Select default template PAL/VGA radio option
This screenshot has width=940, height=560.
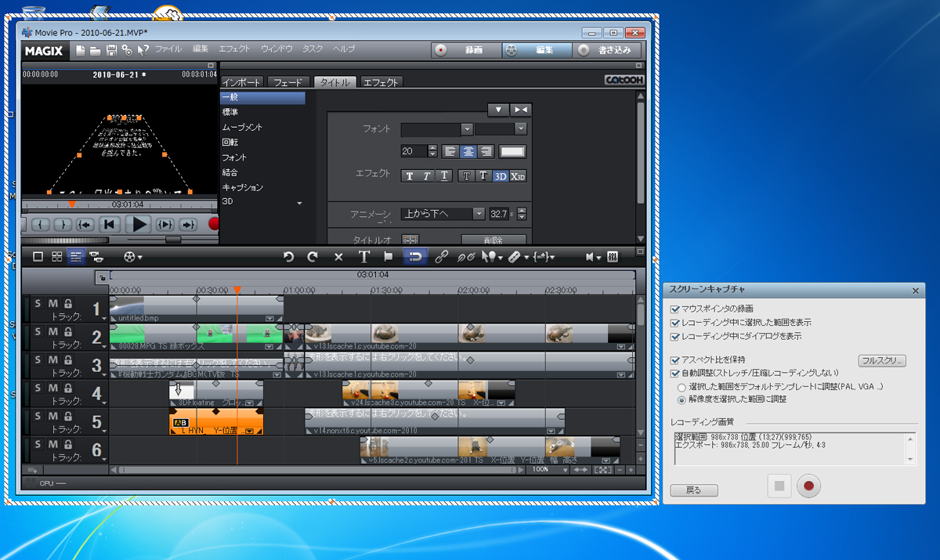(682, 387)
